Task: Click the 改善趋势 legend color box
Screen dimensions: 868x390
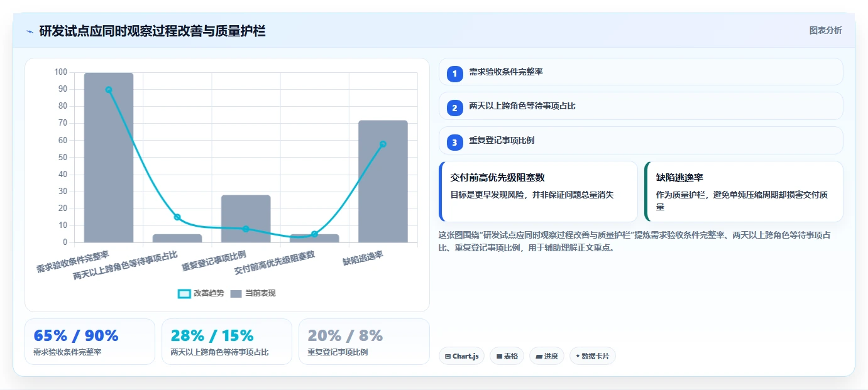Action: (x=184, y=293)
